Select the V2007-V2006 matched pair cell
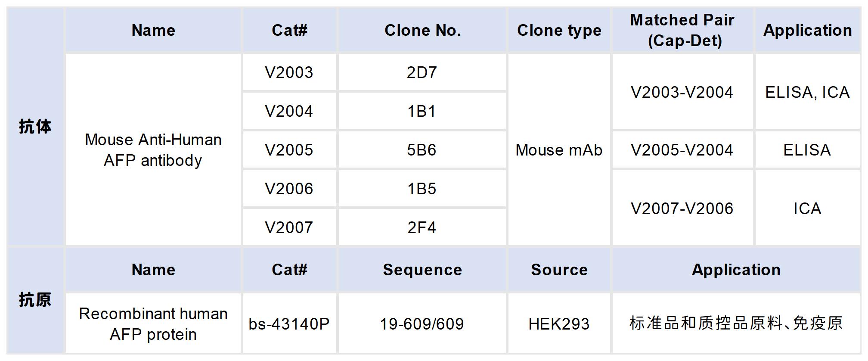868x361 pixels. pos(682,209)
